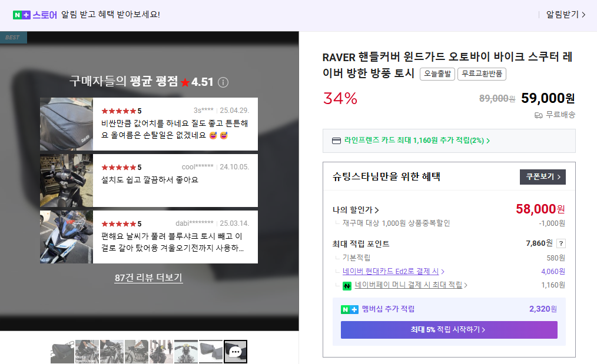Click the 34% discount rate text
The image size is (597, 364).
coord(340,99)
